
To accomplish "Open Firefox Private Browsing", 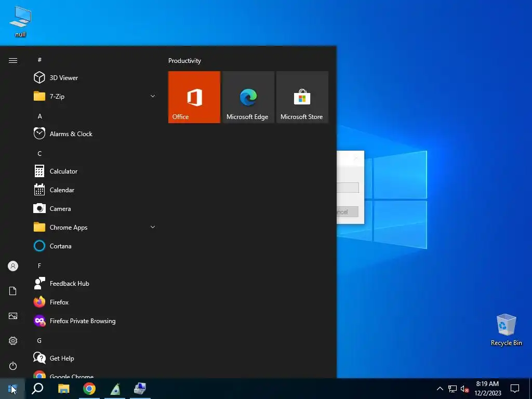I will [95, 321].
